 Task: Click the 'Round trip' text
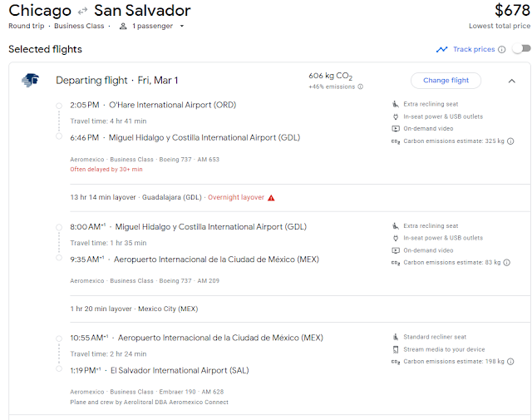(x=27, y=26)
